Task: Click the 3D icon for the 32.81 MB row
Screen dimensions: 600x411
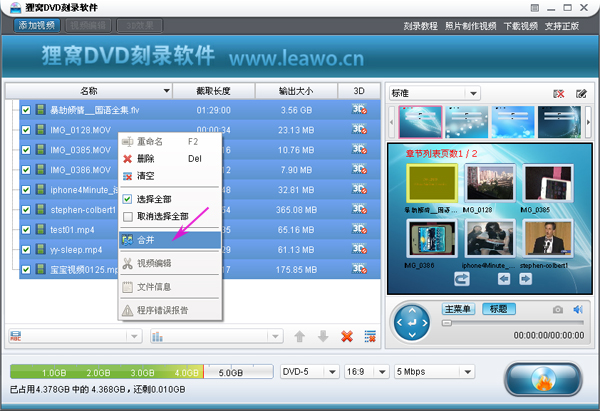Action: coord(359,189)
